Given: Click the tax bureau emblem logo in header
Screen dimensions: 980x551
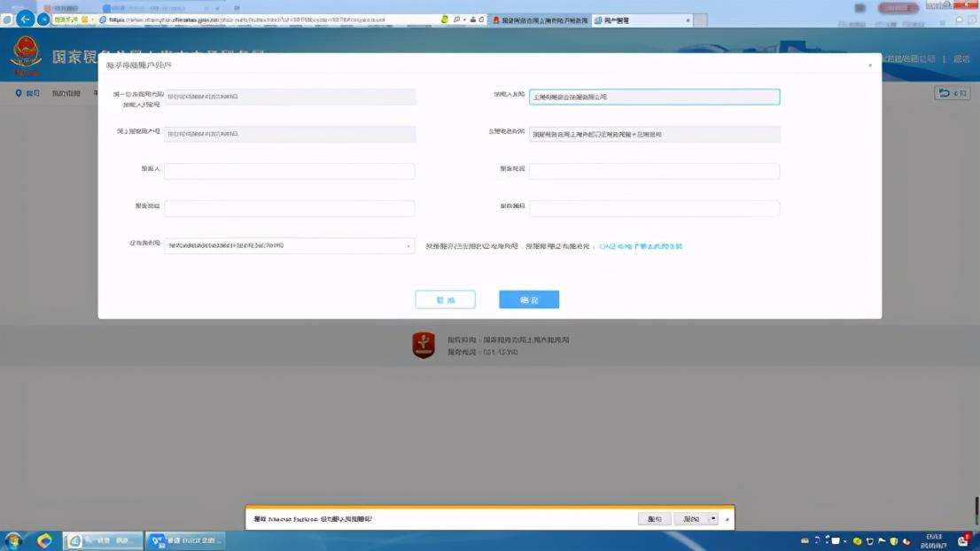Looking at the screenshot, I should [25, 56].
